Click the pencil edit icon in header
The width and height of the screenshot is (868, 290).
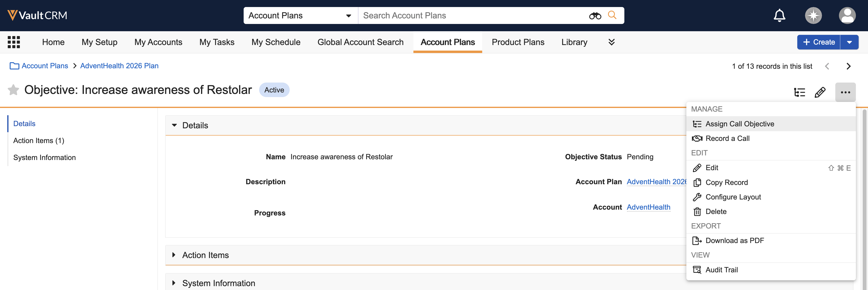(x=820, y=92)
